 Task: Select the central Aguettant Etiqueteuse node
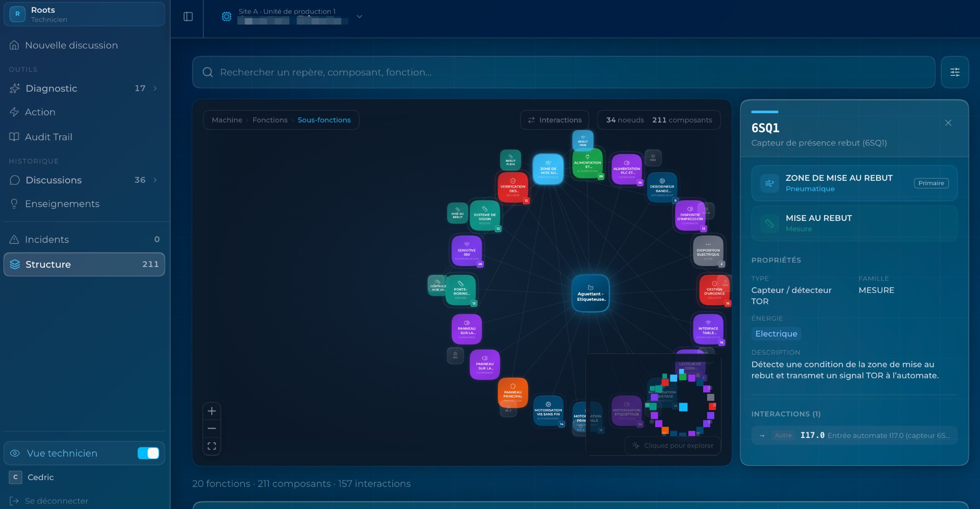[x=590, y=293]
